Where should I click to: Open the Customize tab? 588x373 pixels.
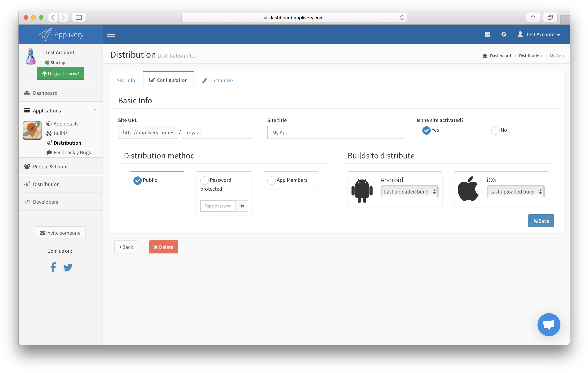(217, 80)
